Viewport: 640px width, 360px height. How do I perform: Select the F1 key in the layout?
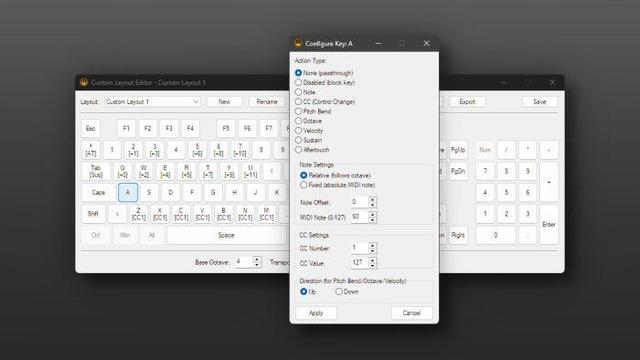pos(126,129)
